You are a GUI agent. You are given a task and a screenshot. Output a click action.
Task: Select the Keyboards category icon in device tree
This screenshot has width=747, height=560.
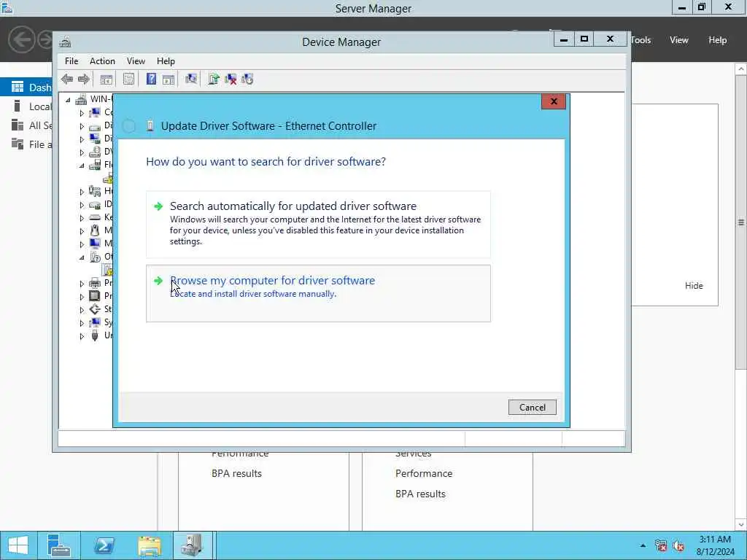[x=95, y=217]
